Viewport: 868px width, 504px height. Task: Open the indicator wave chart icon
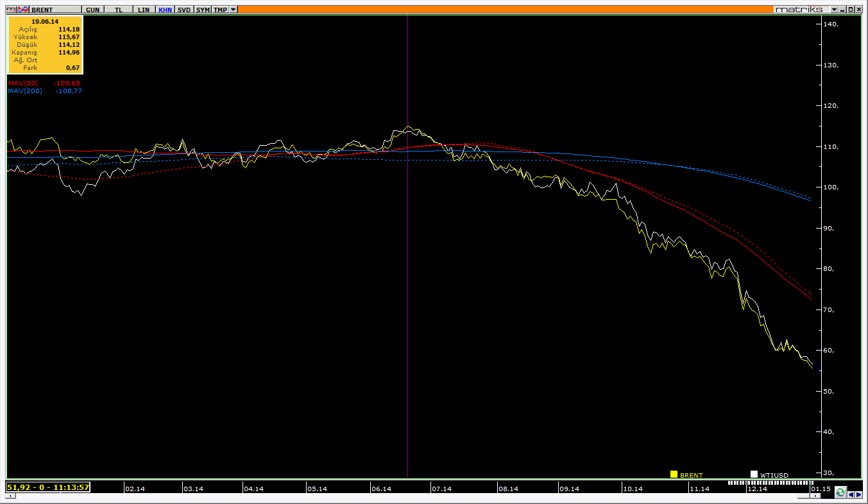click(23, 10)
